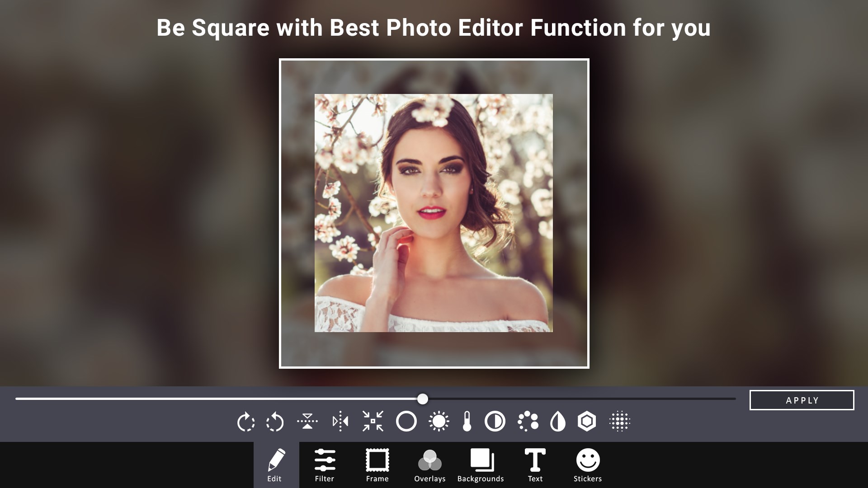Open the Overlays tab
Screen dimensions: 868x488
(x=429, y=465)
